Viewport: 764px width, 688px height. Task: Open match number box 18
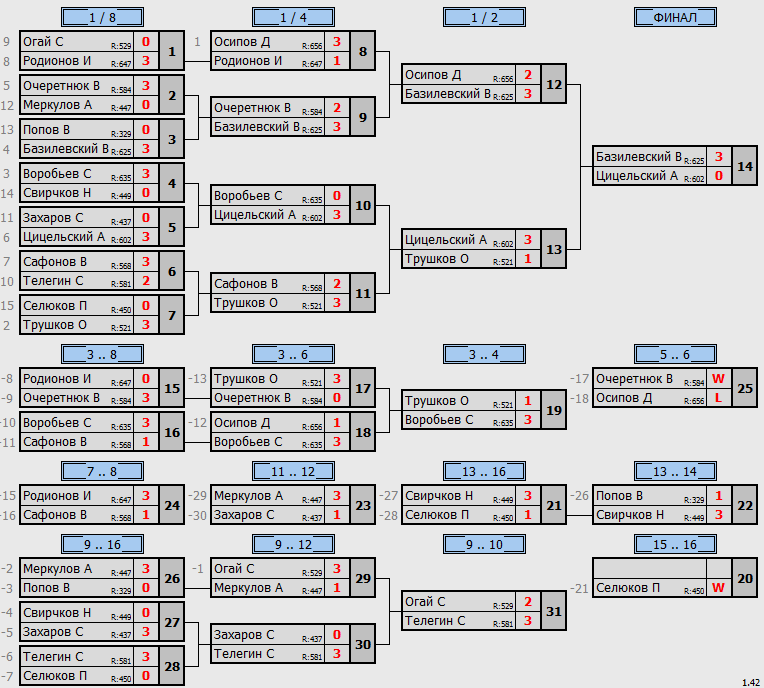point(363,432)
